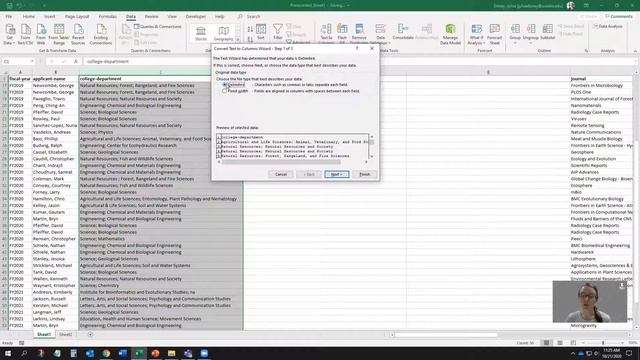
Task: Click Cancel in the wizard
Action: pyautogui.click(x=281, y=174)
